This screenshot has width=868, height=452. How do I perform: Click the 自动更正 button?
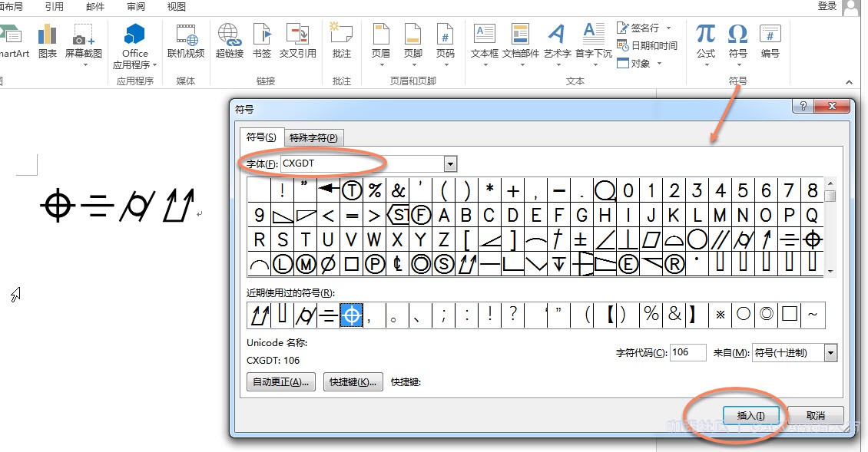point(281,382)
